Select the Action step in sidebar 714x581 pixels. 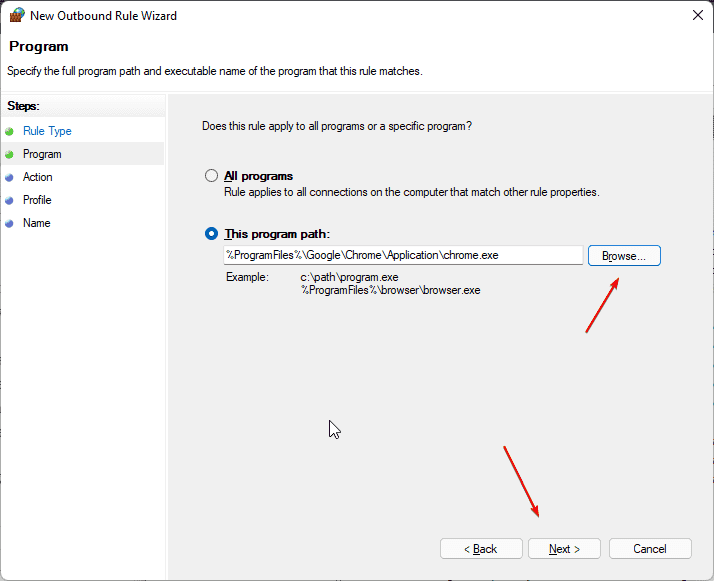point(37,177)
